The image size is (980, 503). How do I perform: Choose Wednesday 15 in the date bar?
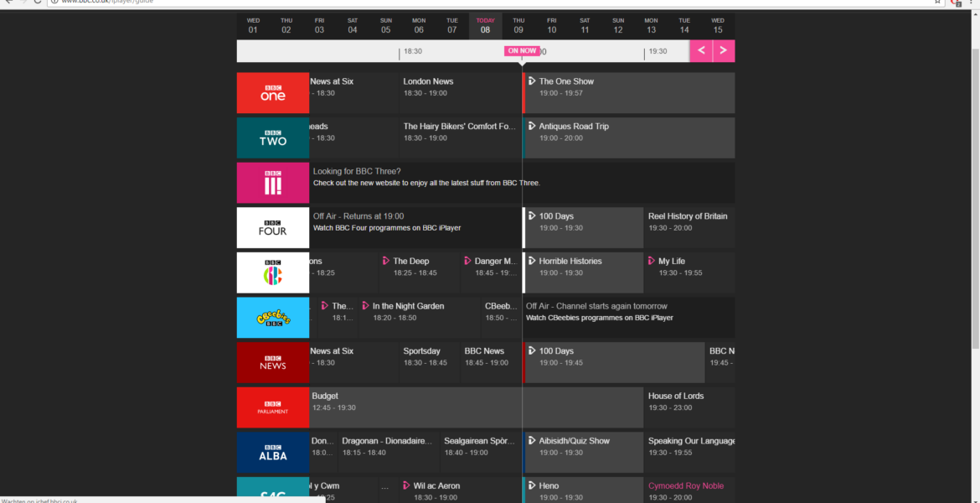coord(718,26)
